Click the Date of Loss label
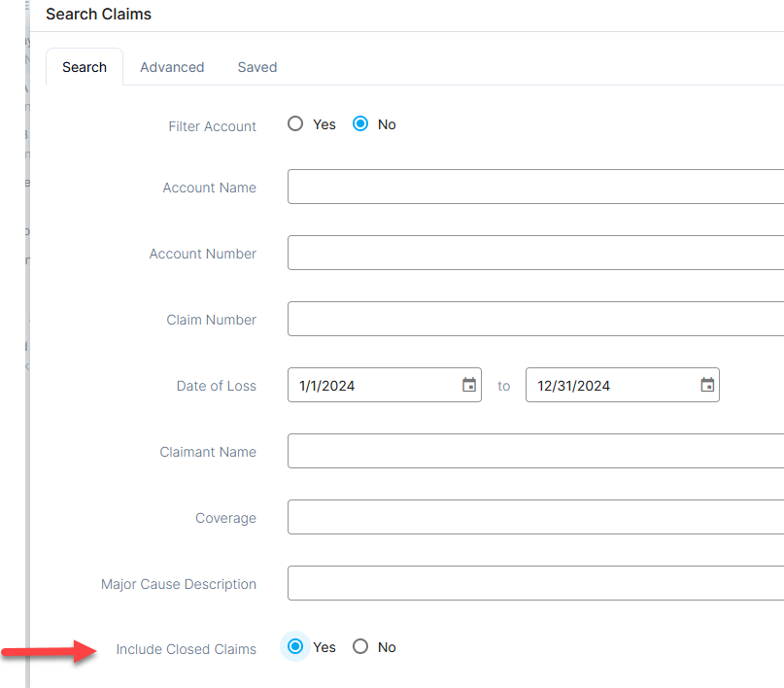This screenshot has height=688, width=784. (216, 386)
